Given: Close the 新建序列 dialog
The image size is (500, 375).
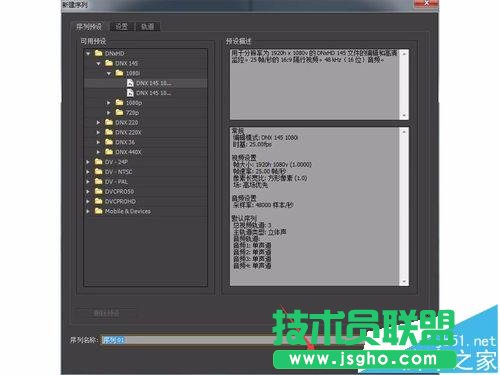Looking at the screenshot, I should coord(426,3).
